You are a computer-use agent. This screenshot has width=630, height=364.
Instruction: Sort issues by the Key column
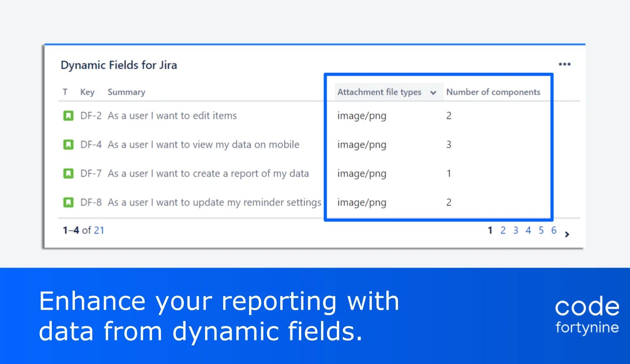[x=87, y=92]
